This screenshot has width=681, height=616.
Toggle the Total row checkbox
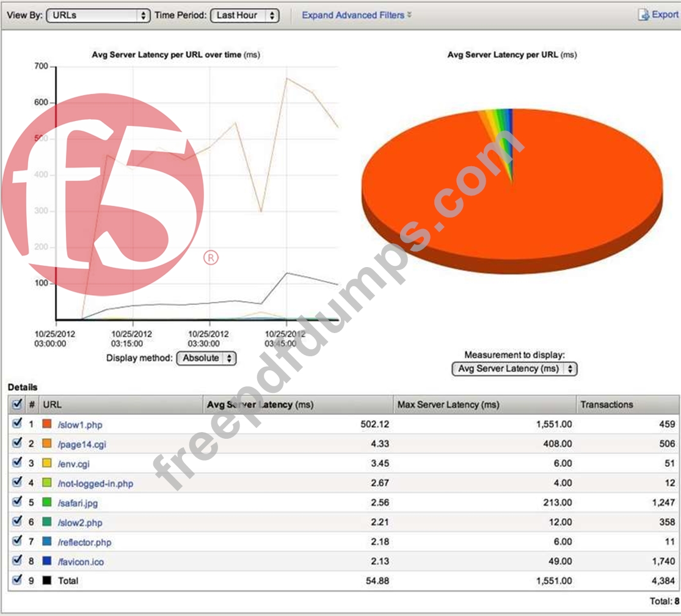[17, 581]
